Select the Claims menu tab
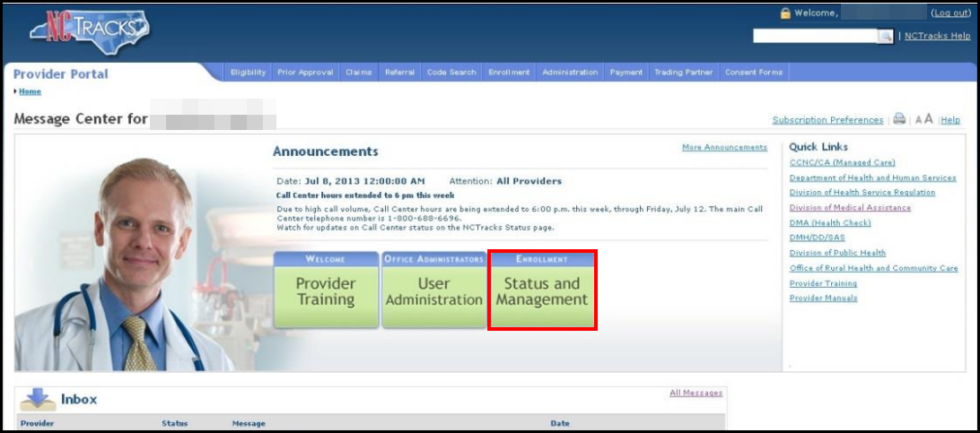The width and height of the screenshot is (980, 433). click(x=359, y=73)
